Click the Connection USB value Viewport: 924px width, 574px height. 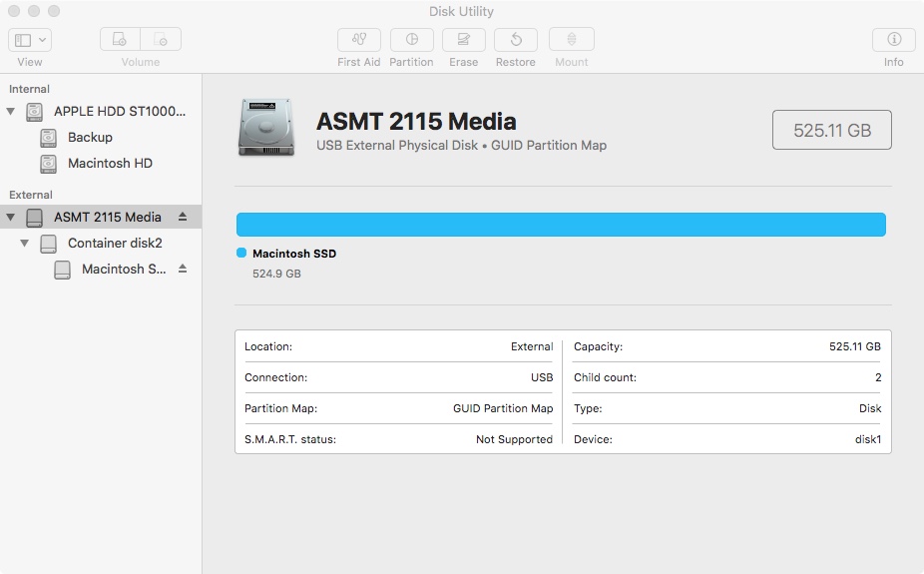[x=542, y=377]
